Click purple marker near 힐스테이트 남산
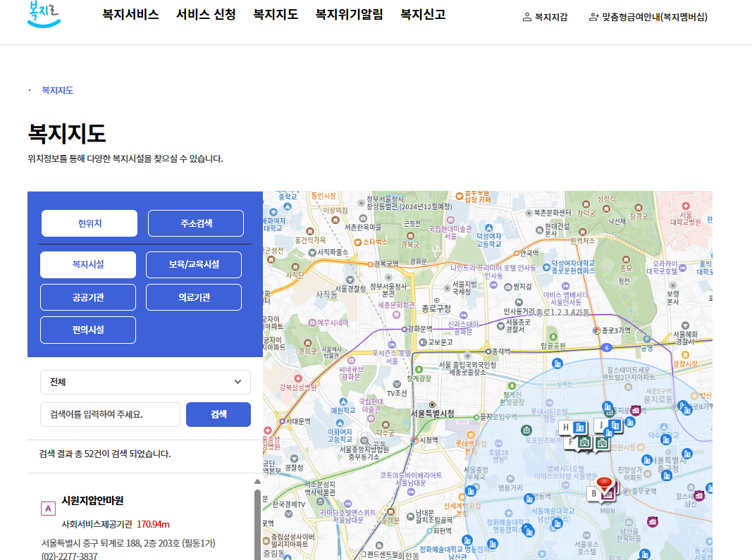752x560 pixels. tap(699, 496)
